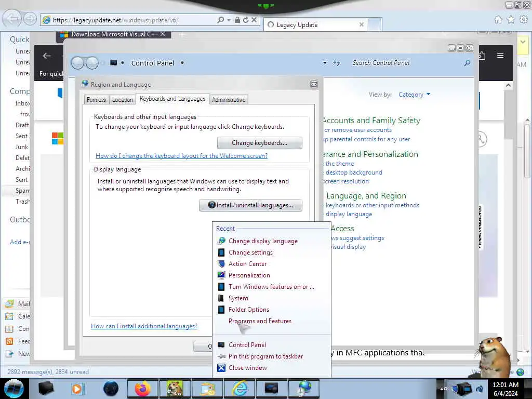Viewport: 532px width, 399px height.
Task: Open Control Panel address bar dropdown
Action: 325,63
